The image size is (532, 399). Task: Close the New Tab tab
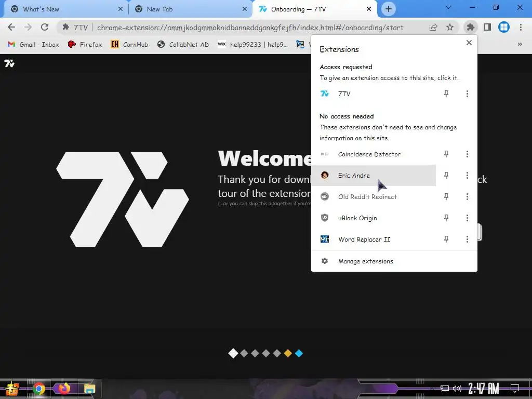click(x=245, y=9)
